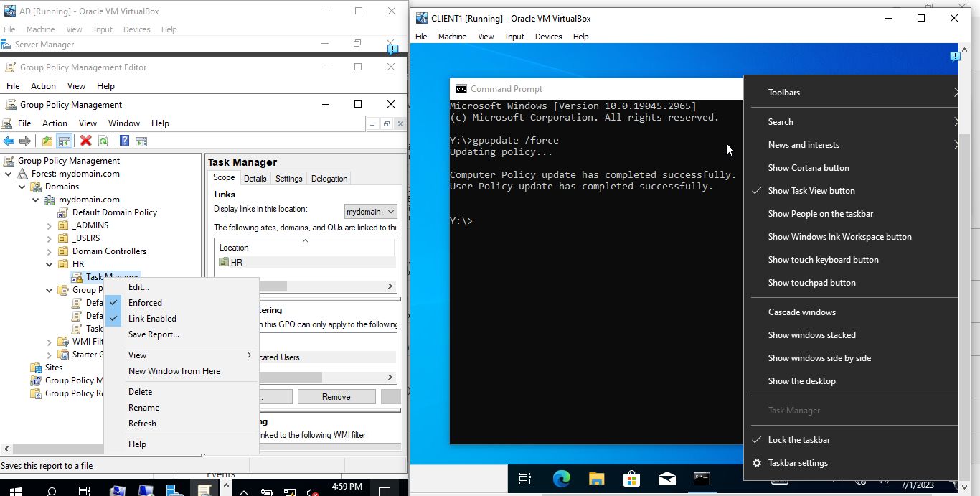Switch to the Settings tab
The image size is (980, 496).
(289, 179)
